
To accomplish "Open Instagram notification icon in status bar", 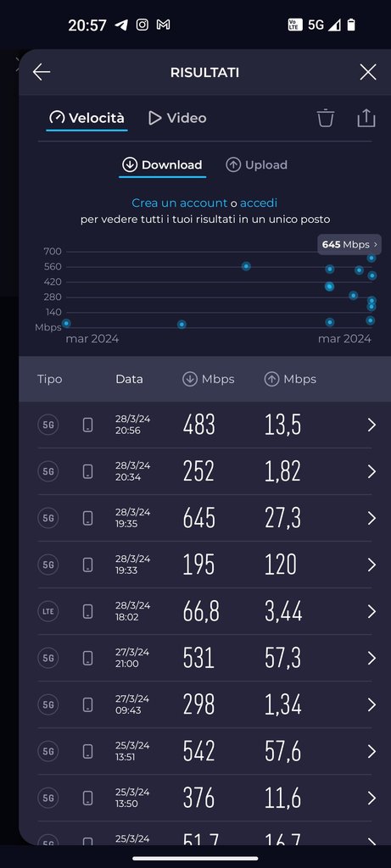I will [142, 25].
